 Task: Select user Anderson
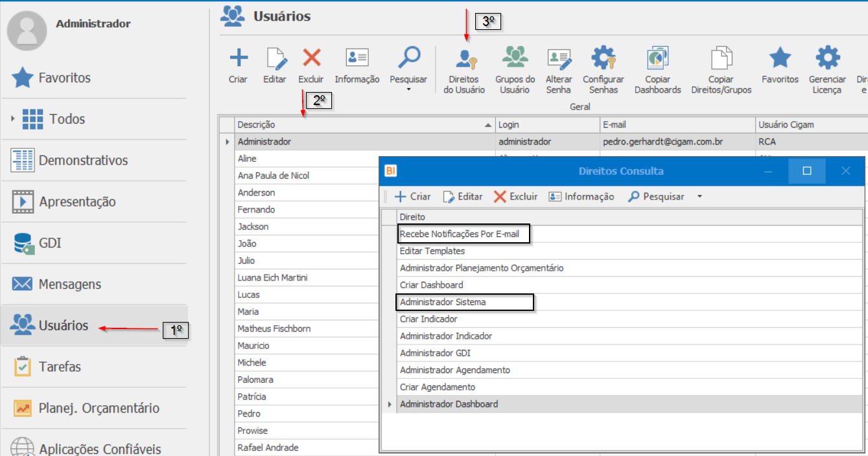coord(307,192)
